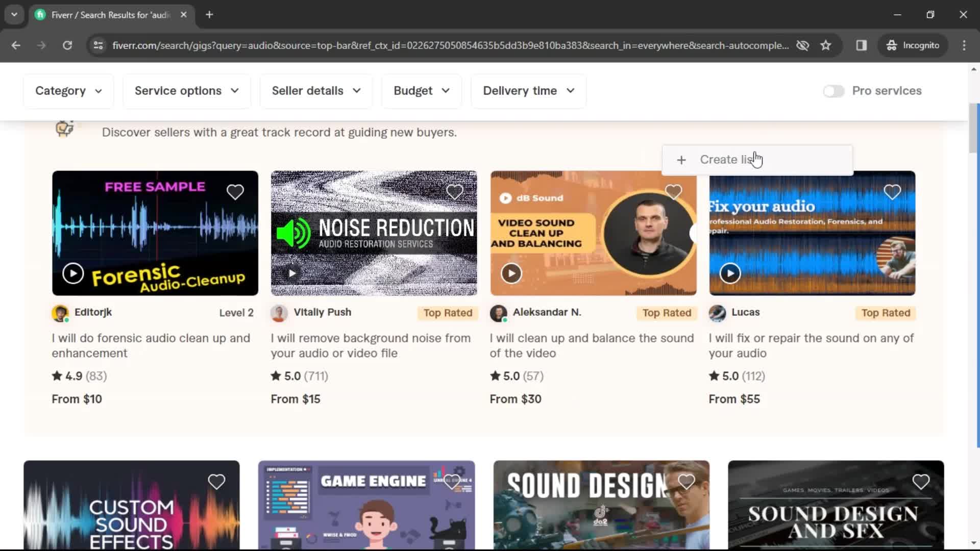Open Editorjk seller avatar
Viewport: 980px width, 551px height.
[x=60, y=313]
